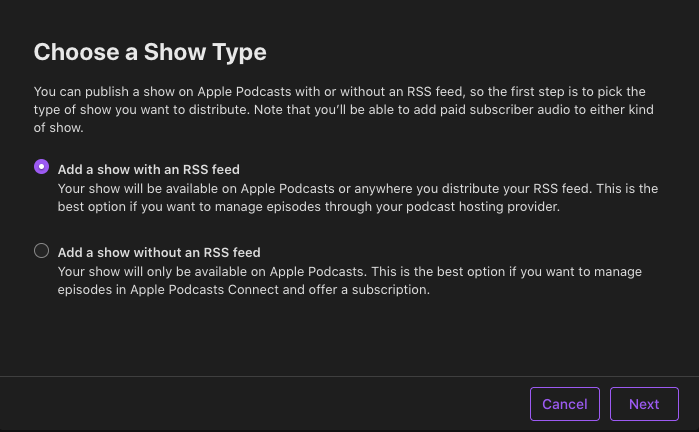The height and width of the screenshot is (432, 699).
Task: Click the Cancel button
Action: (565, 404)
